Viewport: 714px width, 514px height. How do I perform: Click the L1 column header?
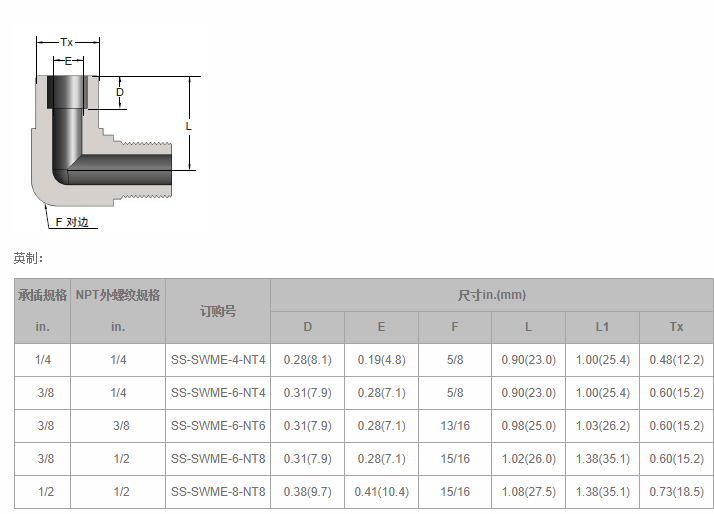pyautogui.click(x=602, y=327)
